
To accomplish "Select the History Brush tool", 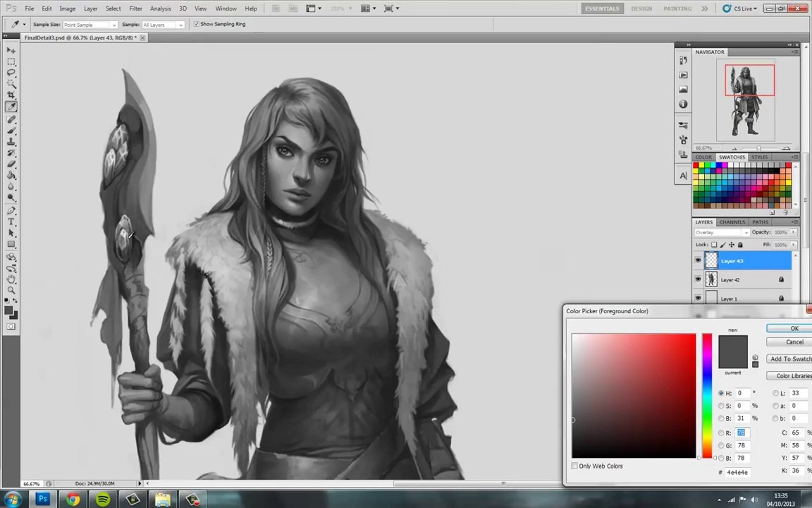I will (11, 153).
